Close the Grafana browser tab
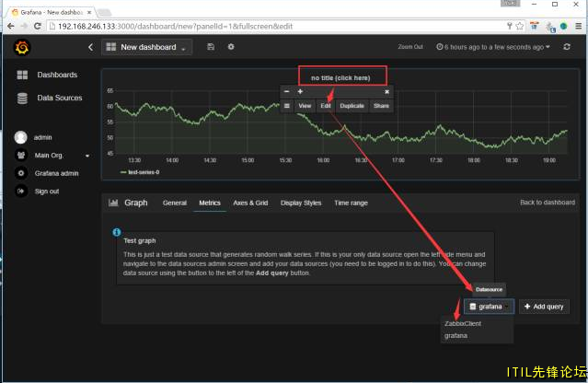This screenshot has height=383, width=588. 89,12
